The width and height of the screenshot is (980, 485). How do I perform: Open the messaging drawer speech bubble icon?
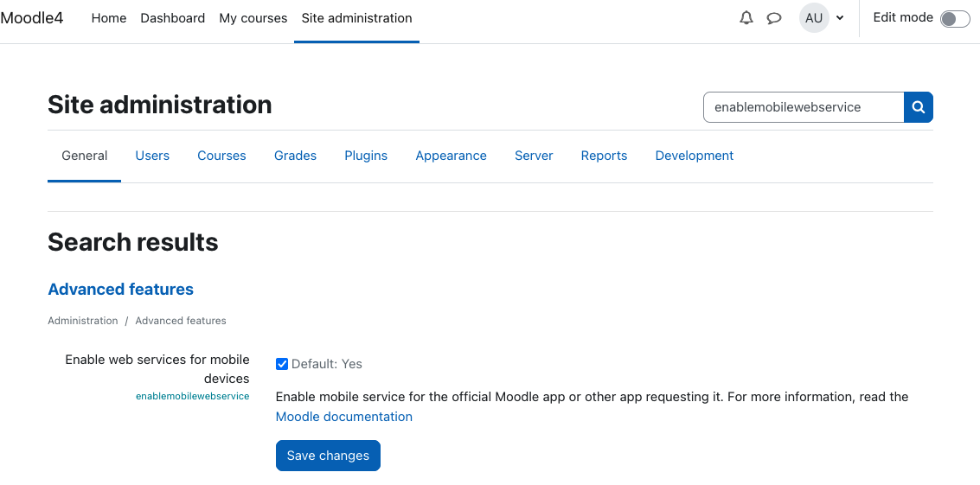[x=774, y=18]
